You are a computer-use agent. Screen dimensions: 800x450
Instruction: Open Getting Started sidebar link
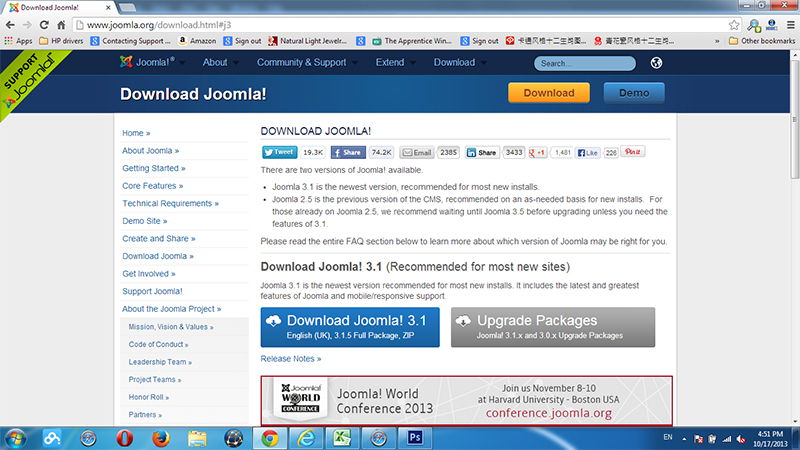click(154, 168)
